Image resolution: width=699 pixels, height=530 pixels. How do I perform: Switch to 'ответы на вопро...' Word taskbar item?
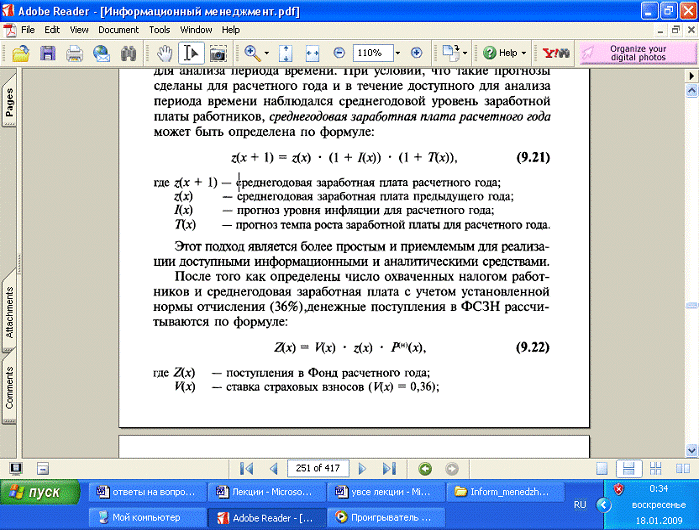click(148, 492)
